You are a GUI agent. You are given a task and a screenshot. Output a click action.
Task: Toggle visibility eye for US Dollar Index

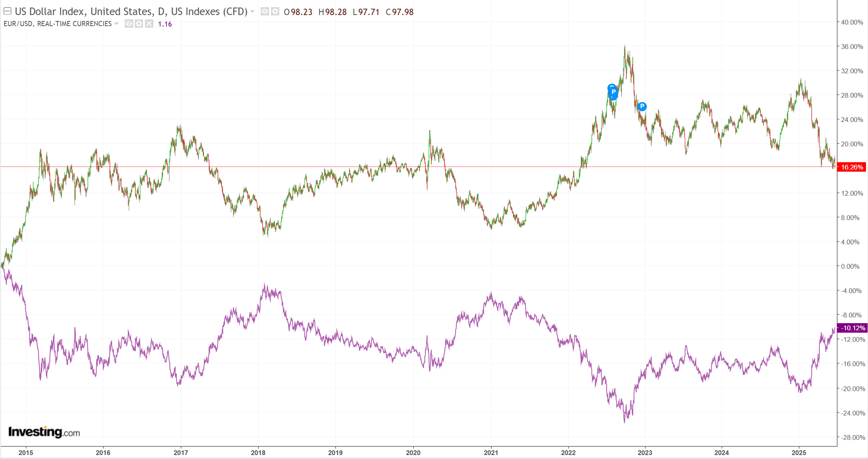pos(265,11)
